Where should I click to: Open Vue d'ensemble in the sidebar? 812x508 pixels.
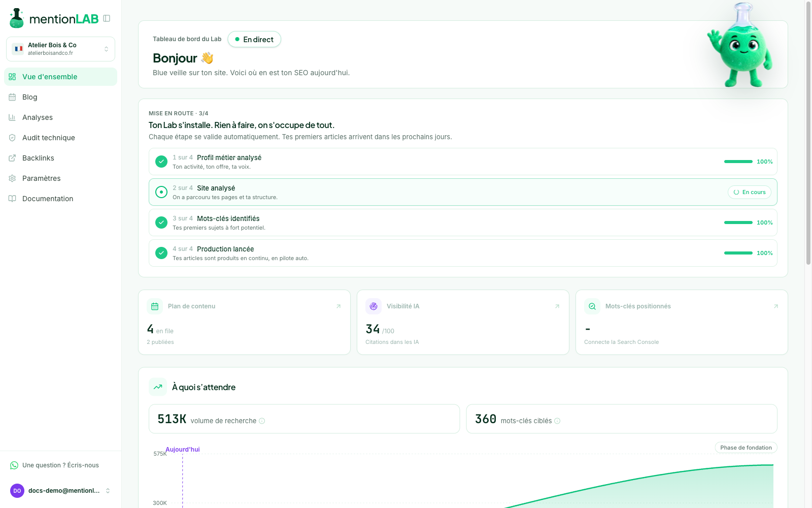(x=60, y=77)
